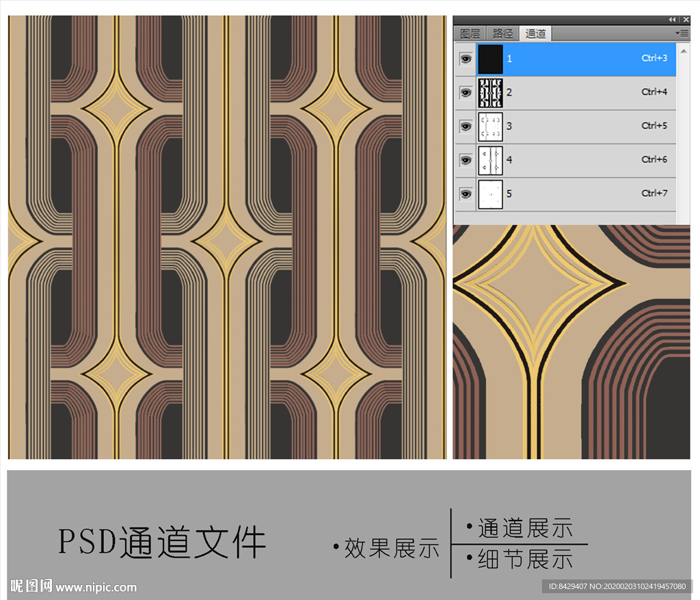Select the 通道 (Channels) tab
This screenshot has width=700, height=600.
coord(535,34)
